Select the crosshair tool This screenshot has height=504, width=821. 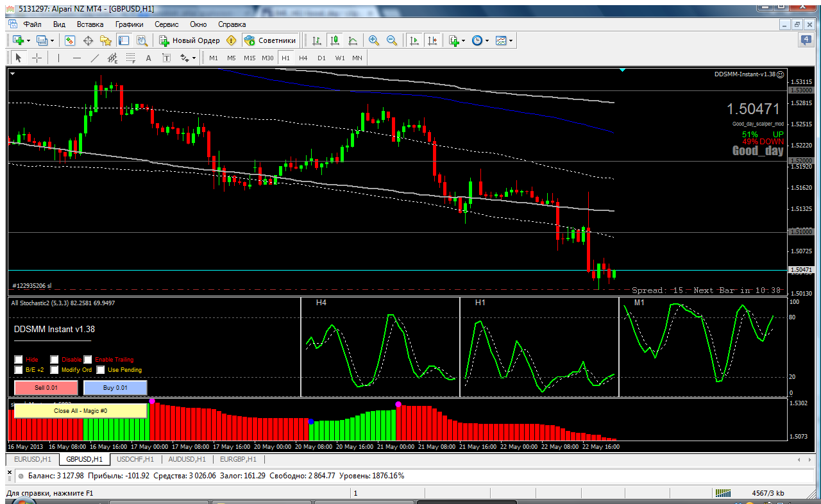click(37, 58)
